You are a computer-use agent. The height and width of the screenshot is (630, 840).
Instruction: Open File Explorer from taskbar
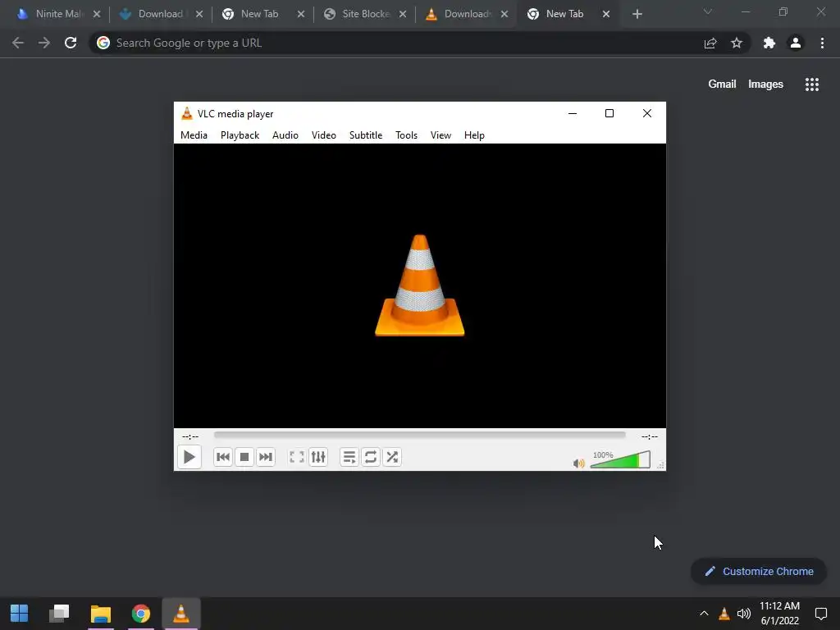tap(100, 614)
